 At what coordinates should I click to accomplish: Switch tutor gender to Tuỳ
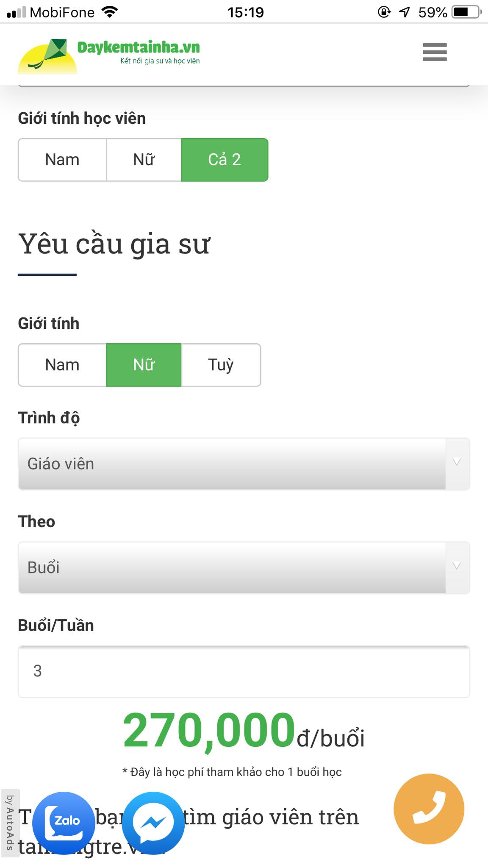(x=221, y=364)
